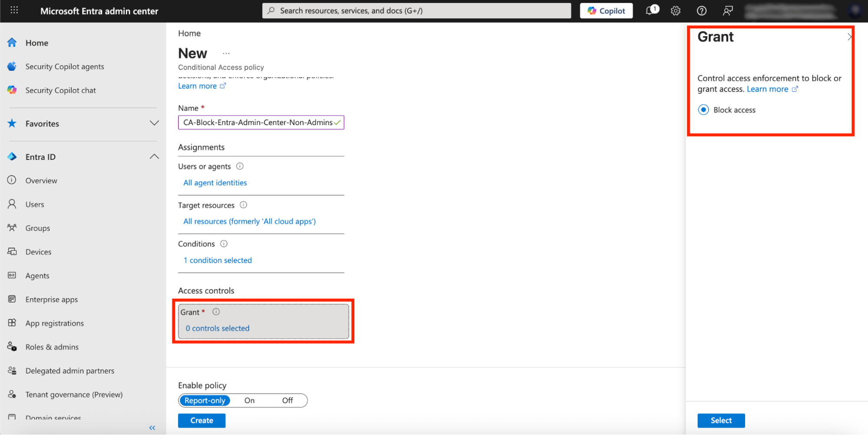
Task: Open notifications bell icon
Action: coord(650,10)
